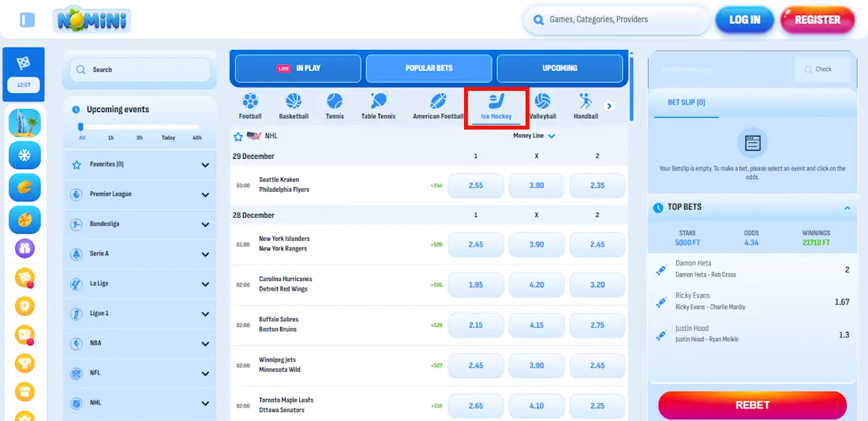Click the sports Search input field

pos(140,70)
